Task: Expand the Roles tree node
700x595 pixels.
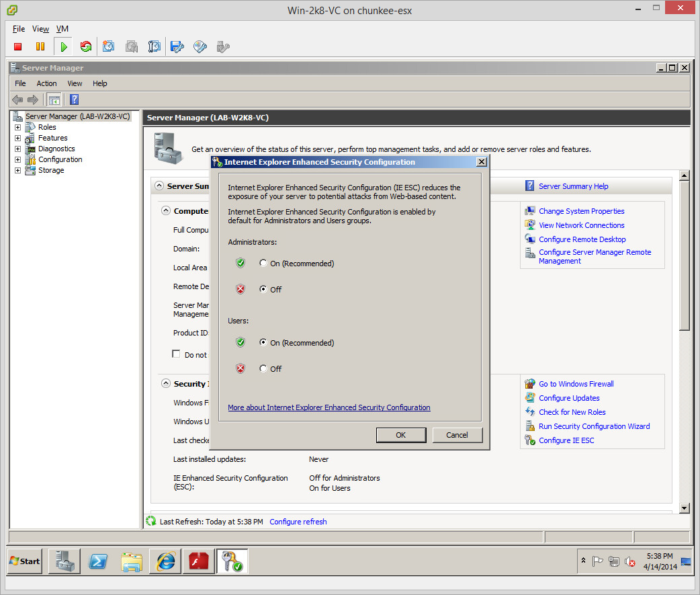Action: click(18, 127)
